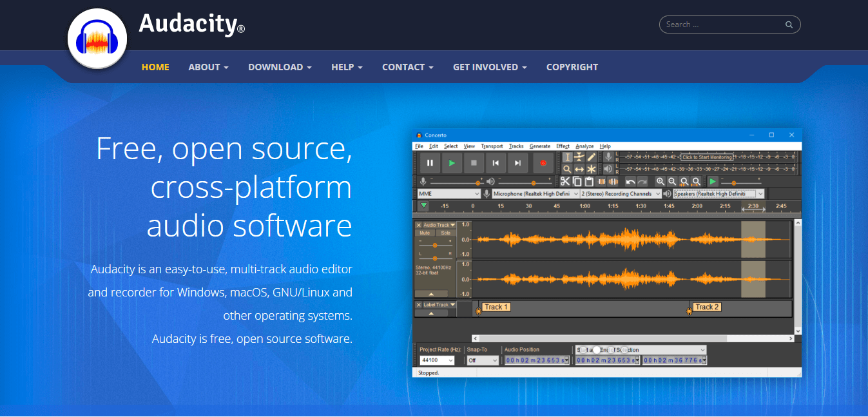This screenshot has height=417, width=868.
Task: Zoom in with the magnifier icon
Action: click(x=661, y=181)
